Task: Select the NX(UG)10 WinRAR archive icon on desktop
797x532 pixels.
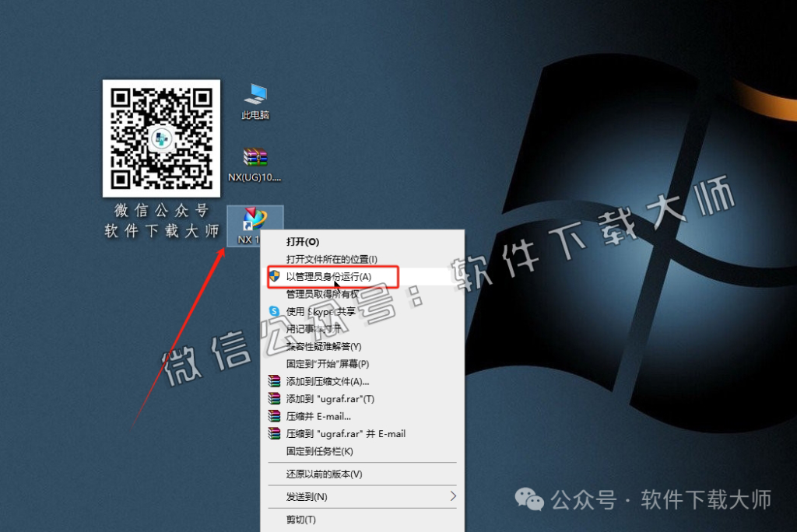Action: (x=255, y=159)
